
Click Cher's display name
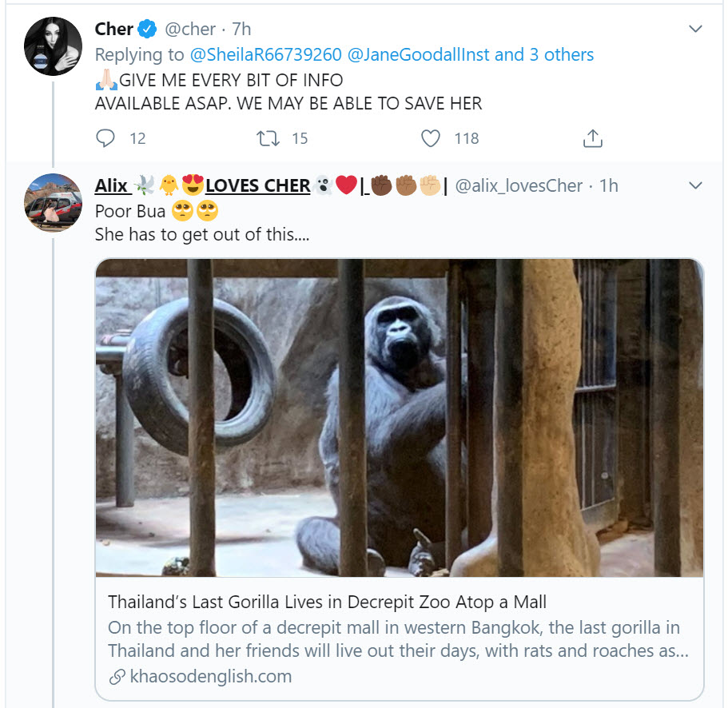114,30
